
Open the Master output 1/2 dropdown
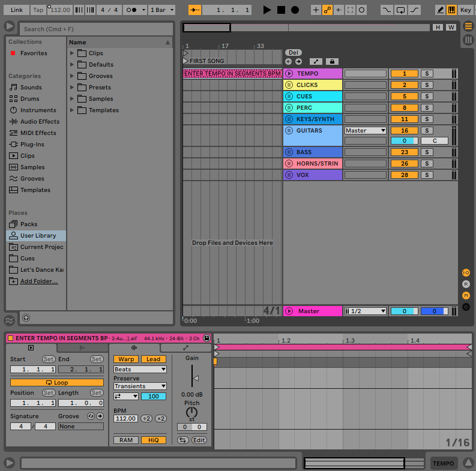(x=366, y=311)
